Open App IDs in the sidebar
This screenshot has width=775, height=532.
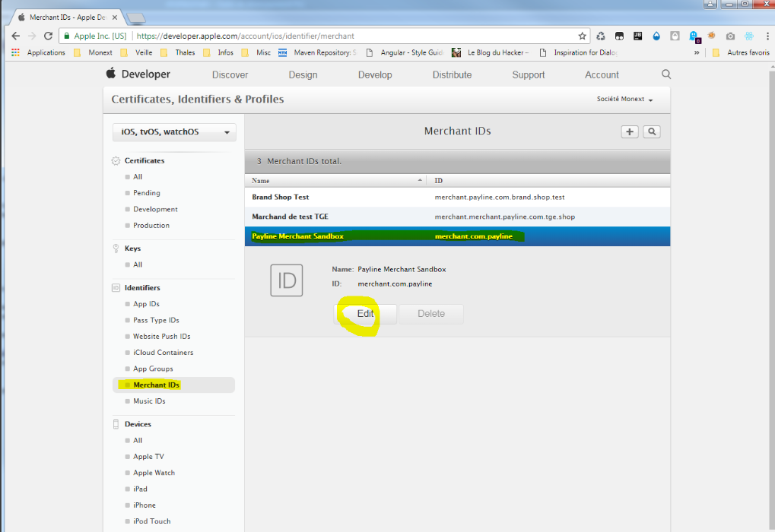(x=146, y=304)
